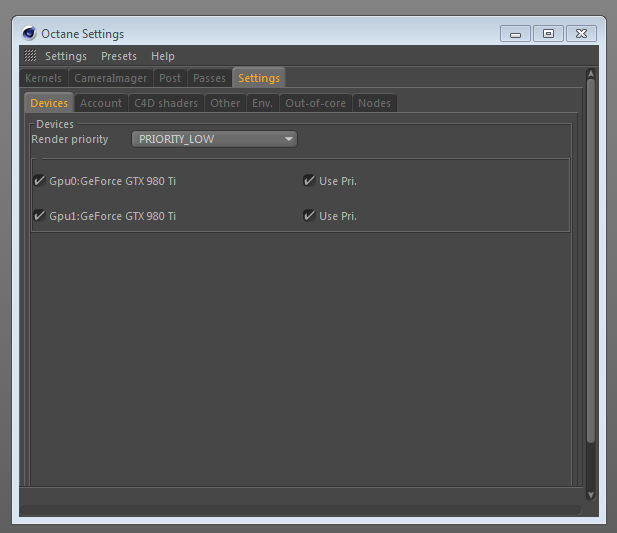Open the Out-of-core sub-tab
Screen dimensions: 617x533
pyautogui.click(x=316, y=103)
